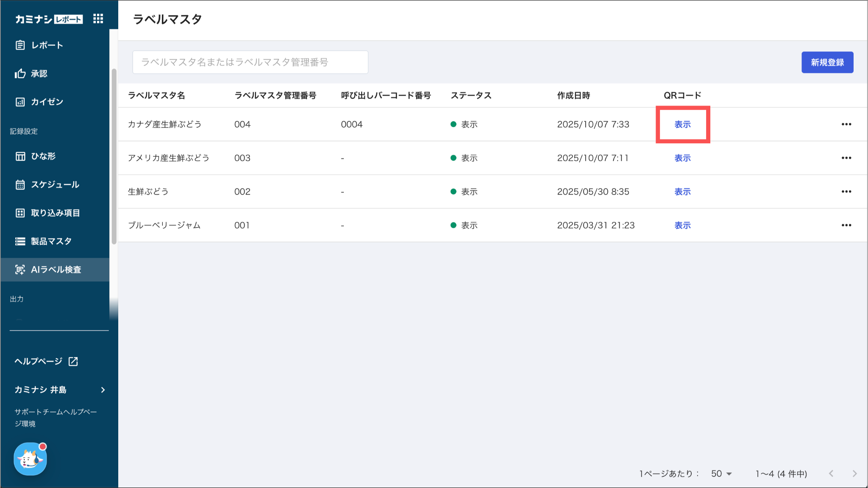Go to 製品マスタ menu item
The height and width of the screenshot is (488, 868).
coord(51,241)
